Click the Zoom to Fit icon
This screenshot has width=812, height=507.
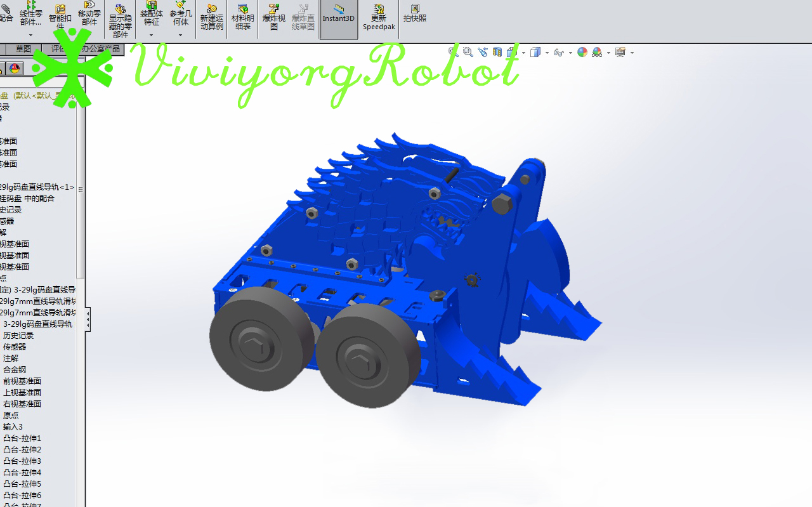(x=451, y=52)
